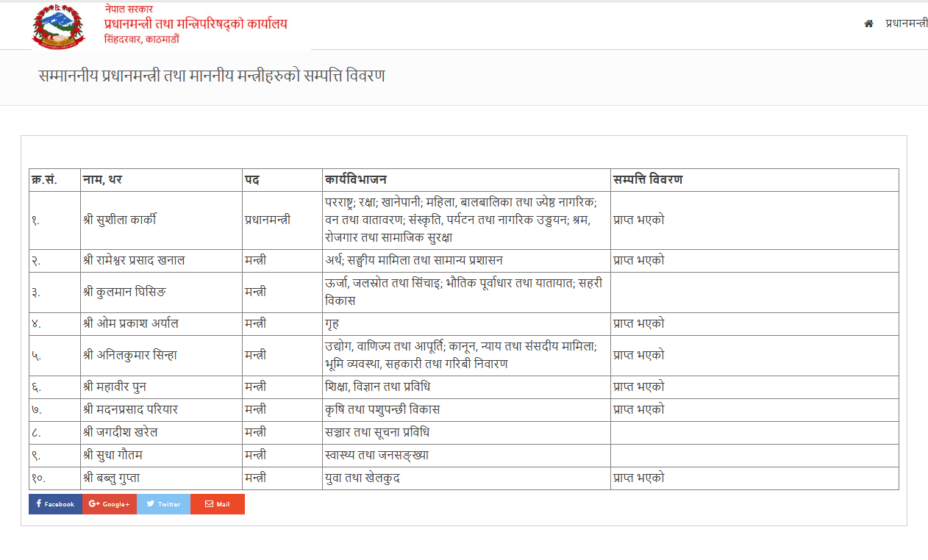
Task: Open the प्रधानमन्त्री navigation menu item
Action: coord(906,24)
